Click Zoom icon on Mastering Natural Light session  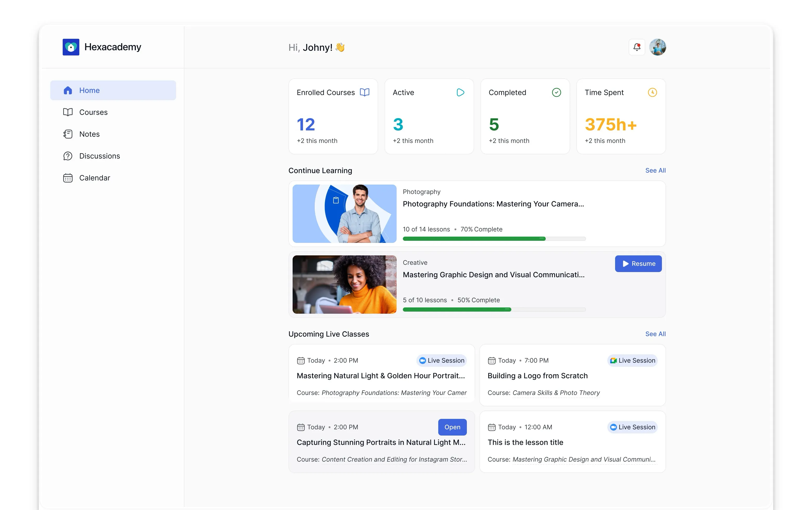(x=422, y=361)
